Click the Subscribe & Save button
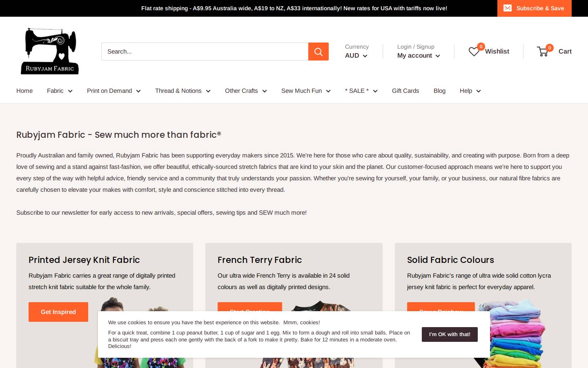588x368 pixels. [535, 8]
